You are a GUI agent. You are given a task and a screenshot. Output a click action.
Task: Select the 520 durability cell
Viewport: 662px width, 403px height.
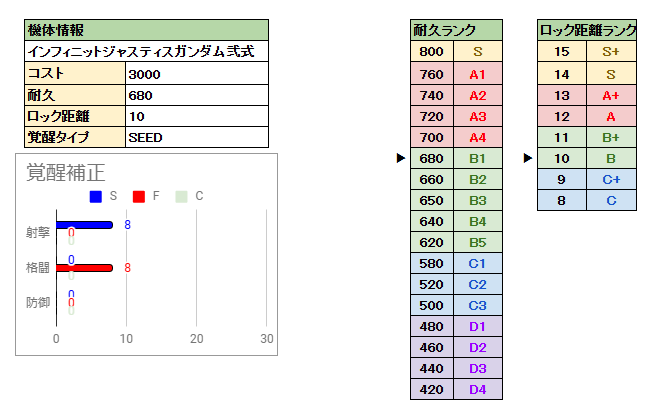click(x=432, y=284)
